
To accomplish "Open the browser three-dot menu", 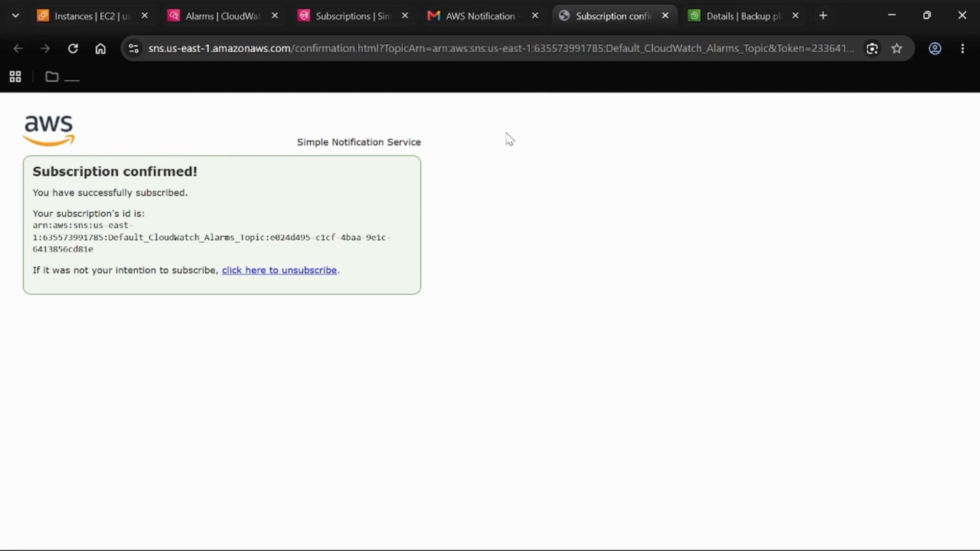I will [x=963, y=48].
